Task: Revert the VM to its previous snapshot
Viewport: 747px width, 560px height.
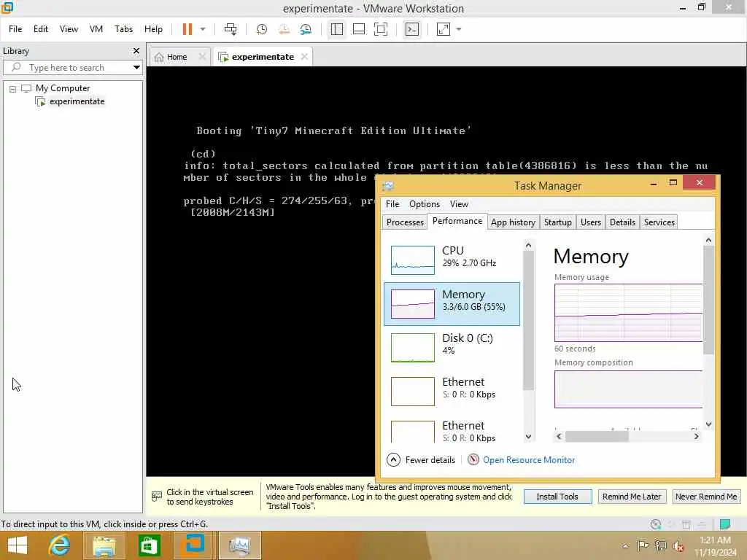Action: [x=284, y=29]
